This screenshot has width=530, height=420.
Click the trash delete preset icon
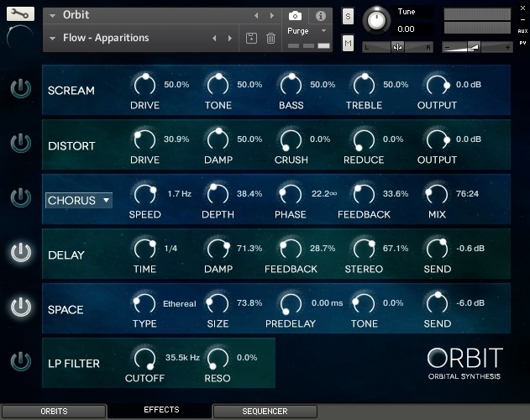coord(270,38)
